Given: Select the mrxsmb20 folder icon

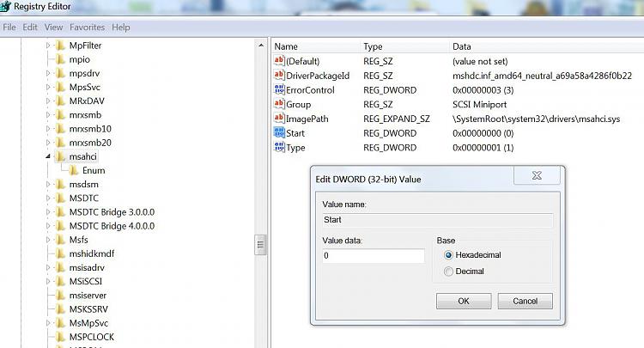Looking at the screenshot, I should point(60,143).
